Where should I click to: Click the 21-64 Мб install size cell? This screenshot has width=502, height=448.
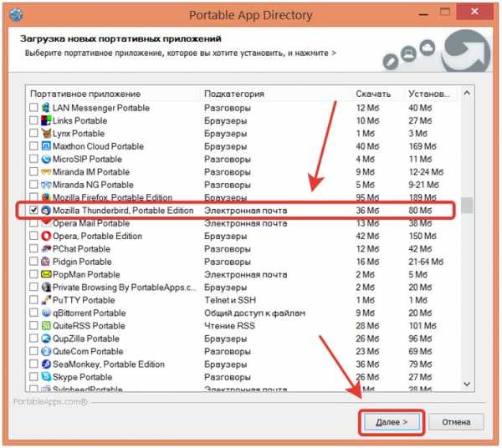426,262
